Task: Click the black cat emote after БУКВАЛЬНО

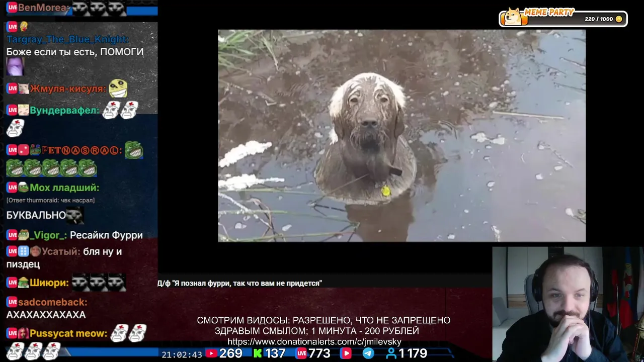Action: 74,215
